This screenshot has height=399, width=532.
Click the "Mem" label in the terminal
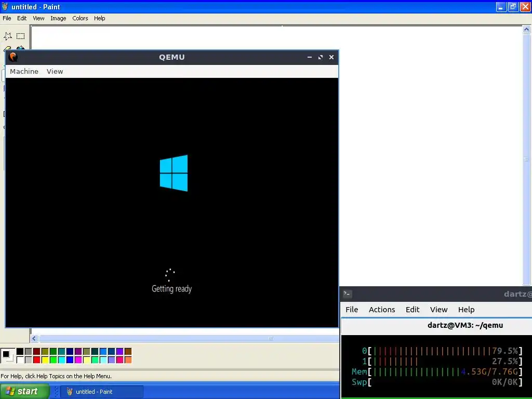pyautogui.click(x=360, y=372)
